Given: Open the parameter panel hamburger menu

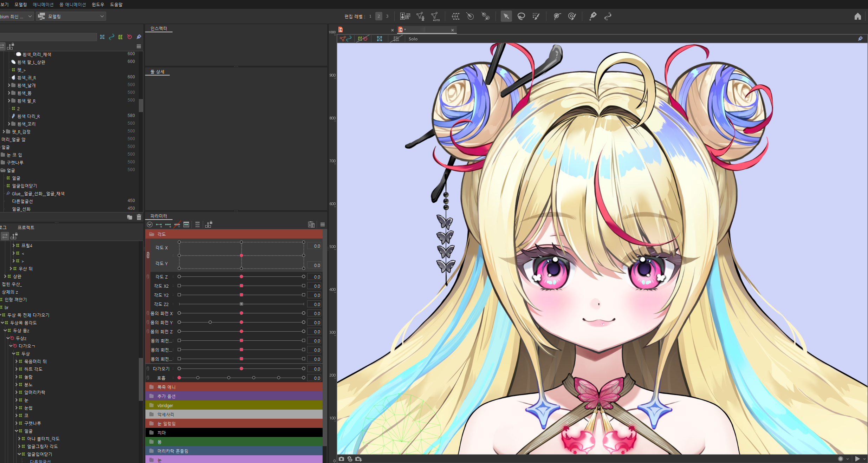Looking at the screenshot, I should tap(322, 224).
